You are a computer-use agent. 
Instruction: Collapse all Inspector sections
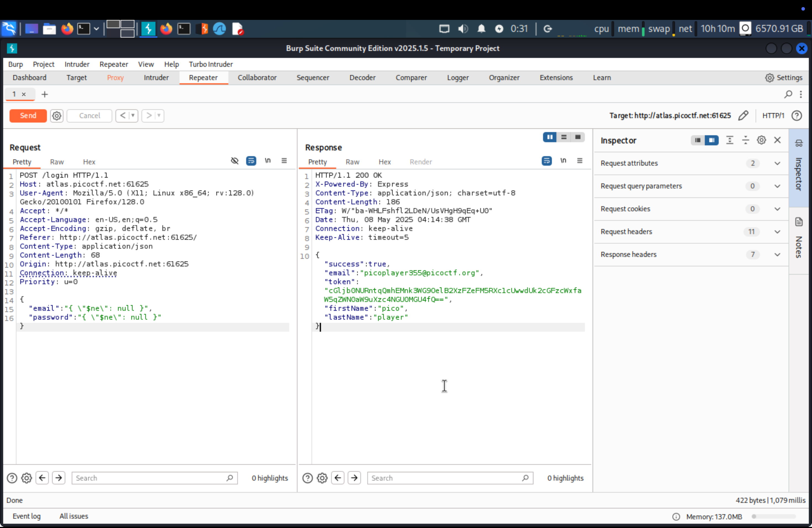[x=745, y=140]
